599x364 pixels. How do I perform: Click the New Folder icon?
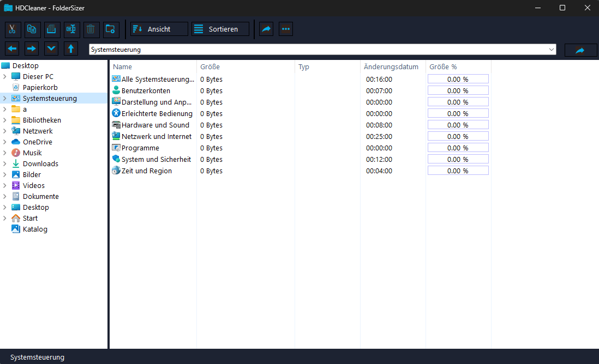[111, 29]
